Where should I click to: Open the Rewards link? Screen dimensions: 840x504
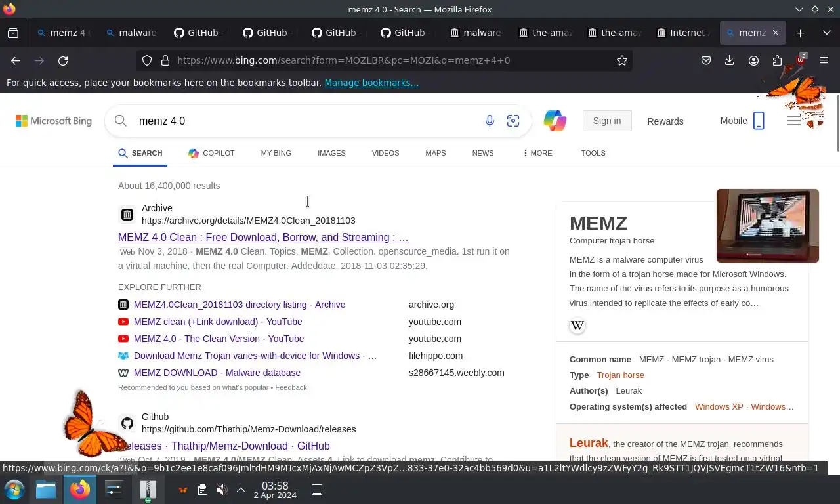click(665, 121)
